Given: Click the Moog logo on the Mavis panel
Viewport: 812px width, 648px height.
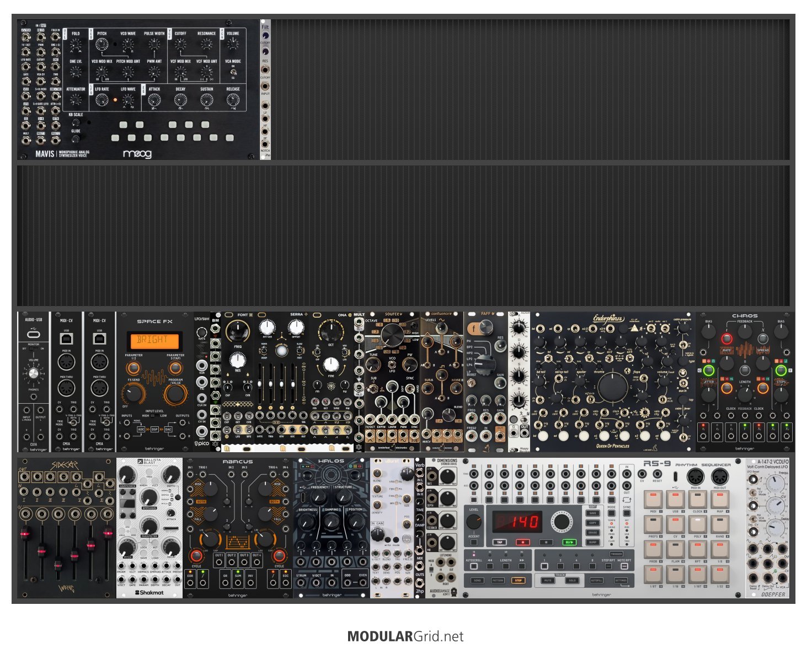Looking at the screenshot, I should (x=137, y=154).
